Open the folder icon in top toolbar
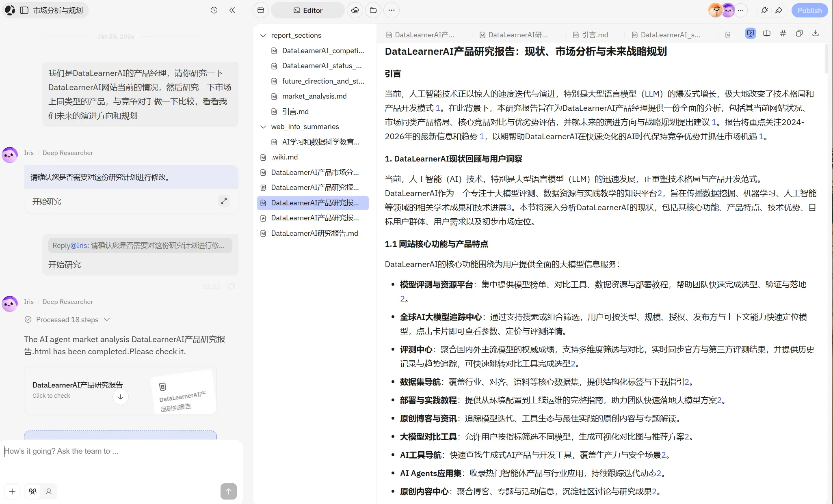 (373, 10)
